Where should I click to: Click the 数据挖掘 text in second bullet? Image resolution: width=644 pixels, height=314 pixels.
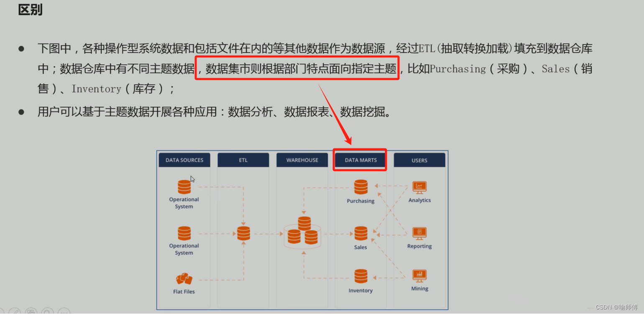pyautogui.click(x=362, y=112)
